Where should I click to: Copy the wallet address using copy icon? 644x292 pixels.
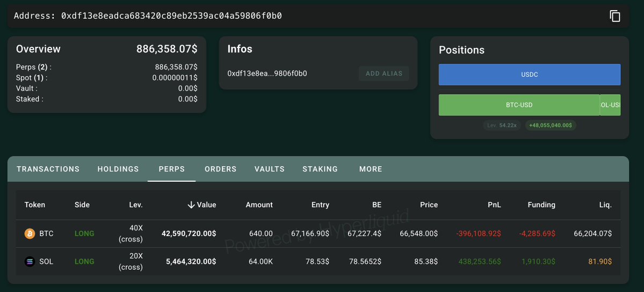click(x=615, y=16)
